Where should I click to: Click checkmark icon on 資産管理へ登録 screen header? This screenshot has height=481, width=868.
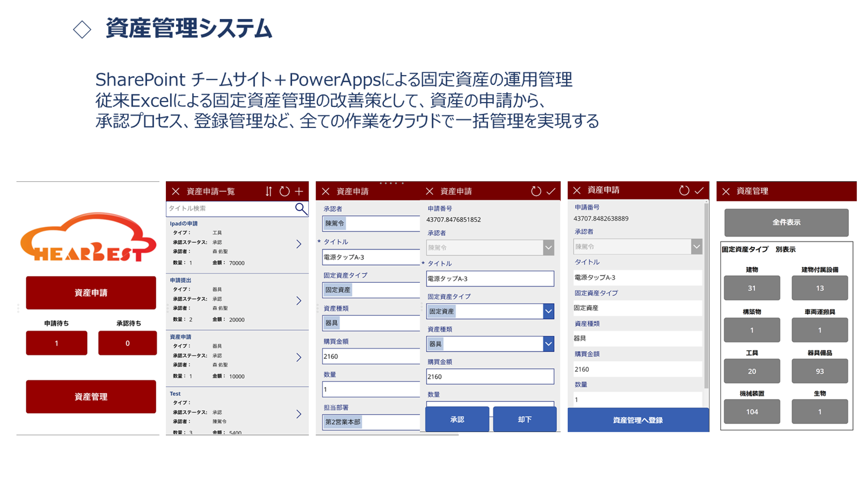click(699, 190)
